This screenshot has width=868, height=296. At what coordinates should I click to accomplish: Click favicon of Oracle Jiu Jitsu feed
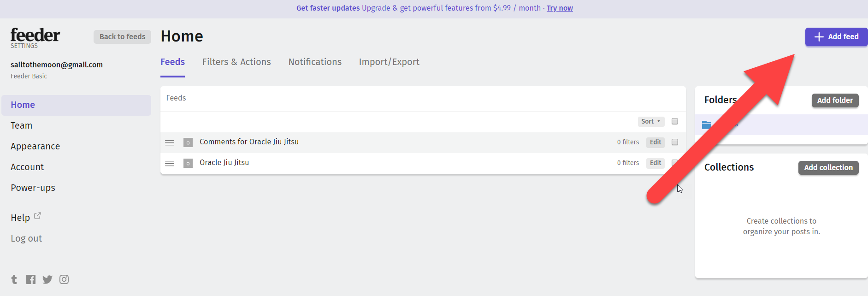pos(188,163)
